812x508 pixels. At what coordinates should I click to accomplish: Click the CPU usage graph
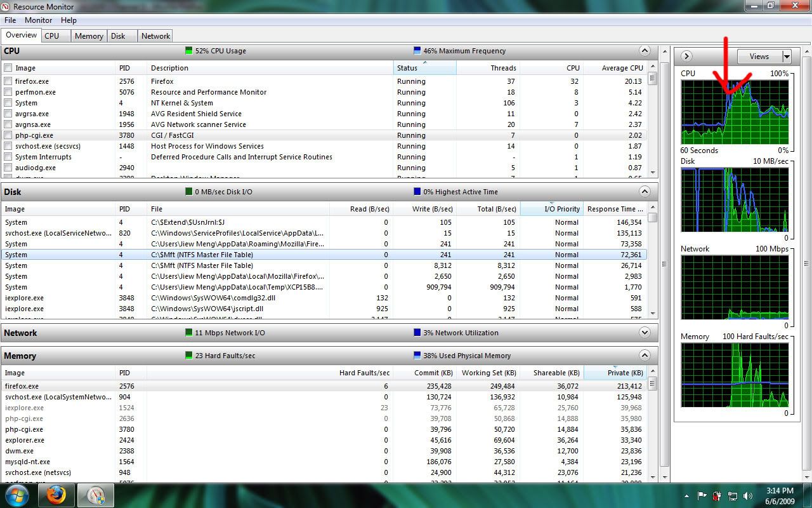pos(735,112)
